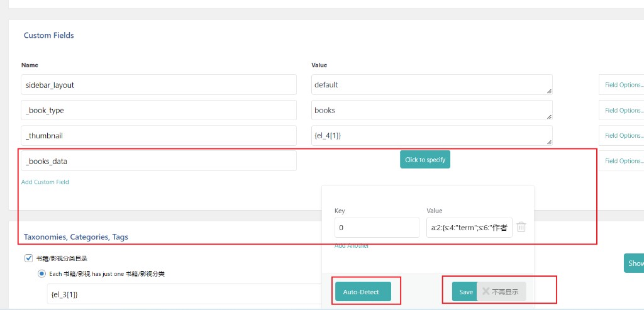This screenshot has height=310, width=644.
Task: Focus the _thumbnail name field
Action: [x=159, y=135]
